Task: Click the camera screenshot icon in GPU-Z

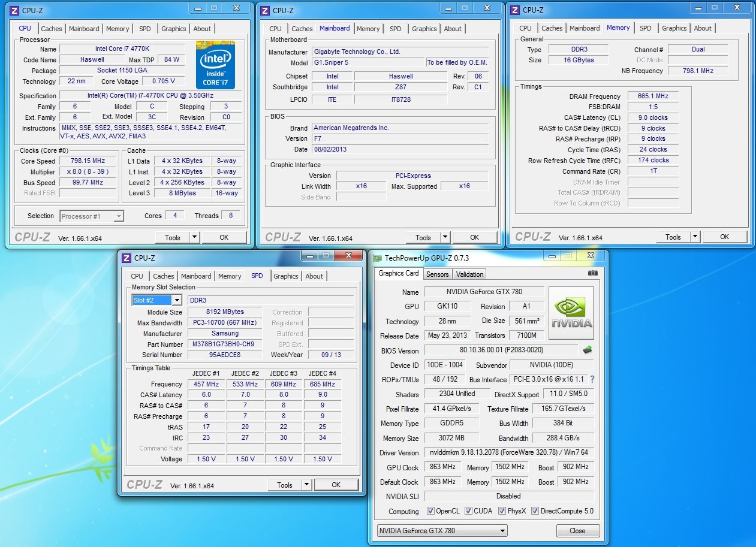Action: (592, 273)
